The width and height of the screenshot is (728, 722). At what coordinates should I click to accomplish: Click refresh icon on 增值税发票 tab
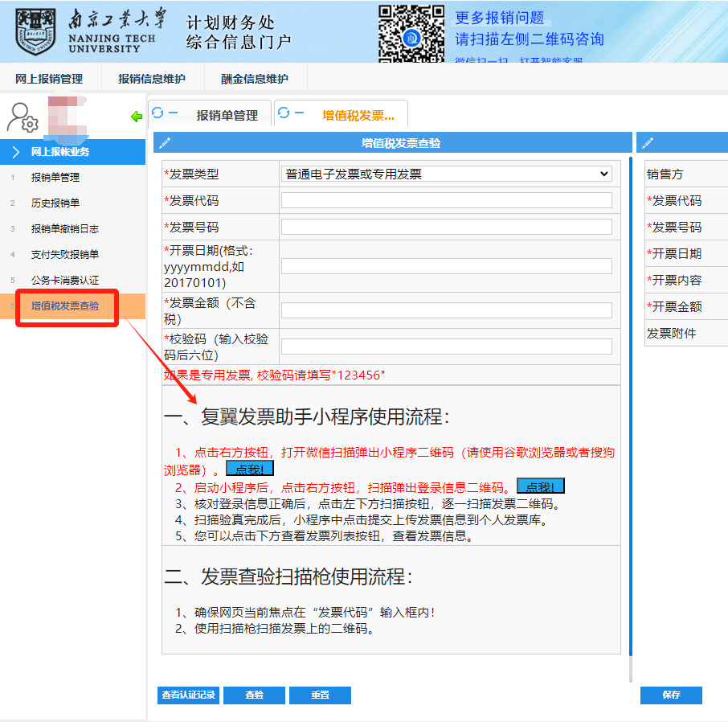(x=284, y=113)
